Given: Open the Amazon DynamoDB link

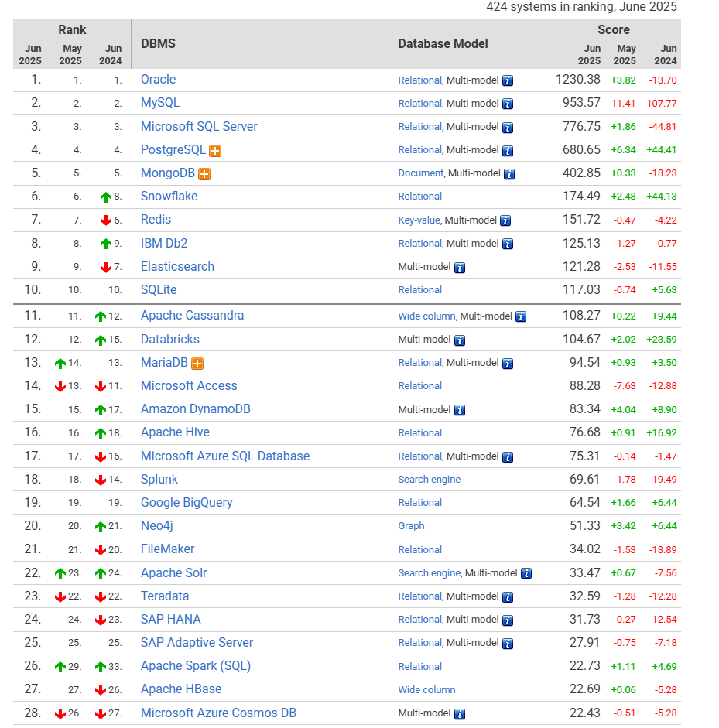Looking at the screenshot, I should click(196, 409).
